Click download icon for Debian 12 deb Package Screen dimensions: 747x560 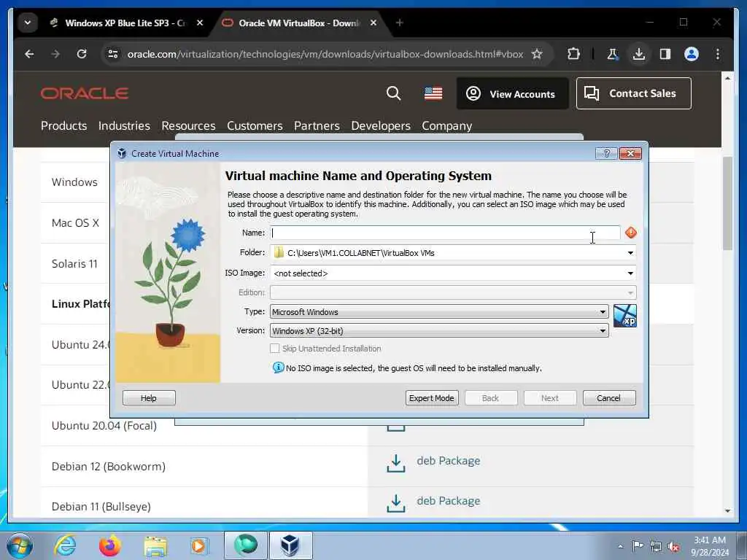tap(396, 463)
